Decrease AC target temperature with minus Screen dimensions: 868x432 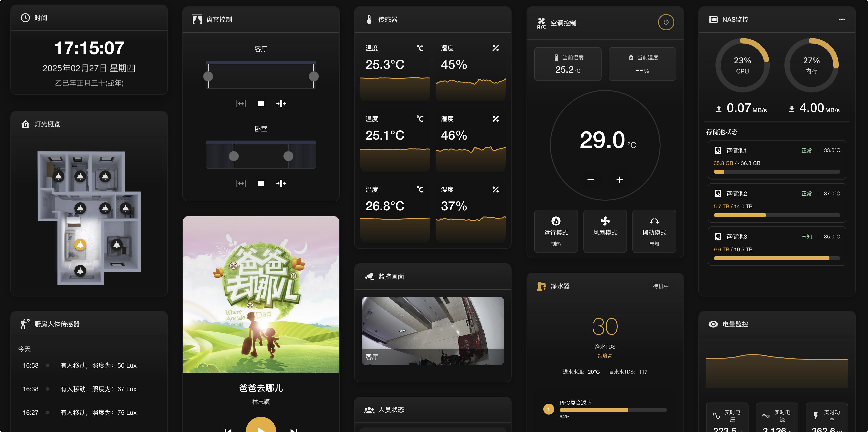pyautogui.click(x=590, y=180)
